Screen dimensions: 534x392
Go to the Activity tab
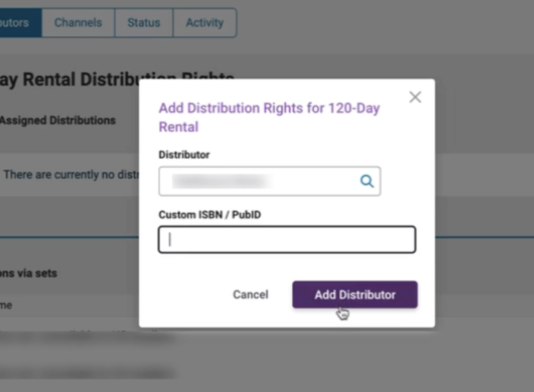point(205,22)
